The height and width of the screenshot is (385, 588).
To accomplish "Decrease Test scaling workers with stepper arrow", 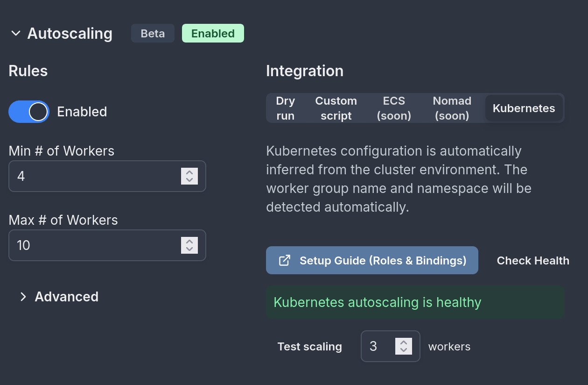I will click(x=404, y=349).
